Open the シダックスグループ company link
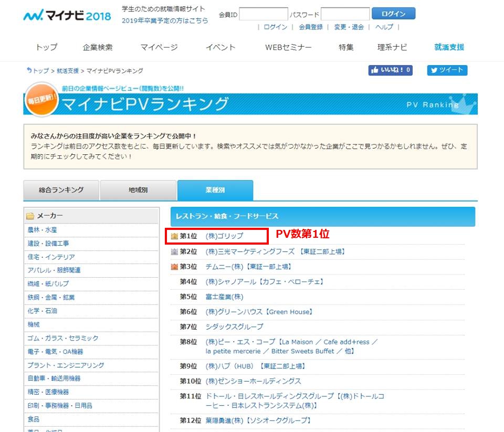The height and width of the screenshot is (432, 504). tap(234, 326)
